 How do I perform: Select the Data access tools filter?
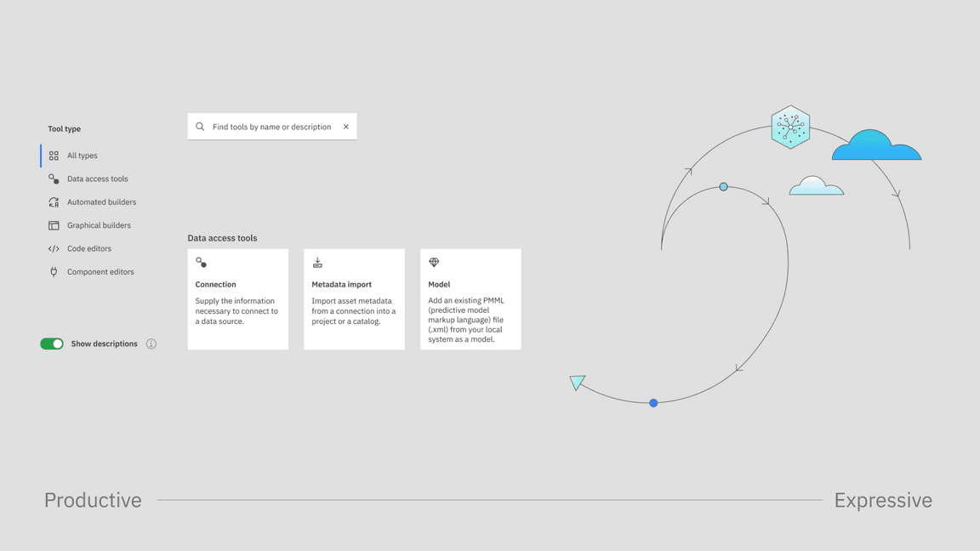pyautogui.click(x=97, y=179)
